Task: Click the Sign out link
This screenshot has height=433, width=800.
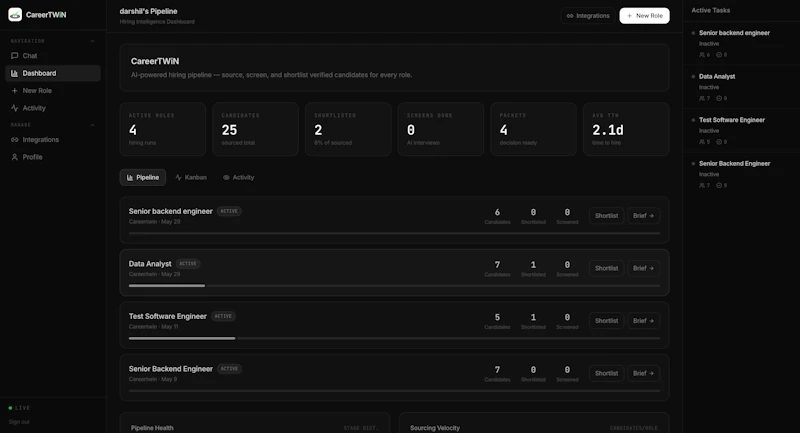Action: point(19,422)
